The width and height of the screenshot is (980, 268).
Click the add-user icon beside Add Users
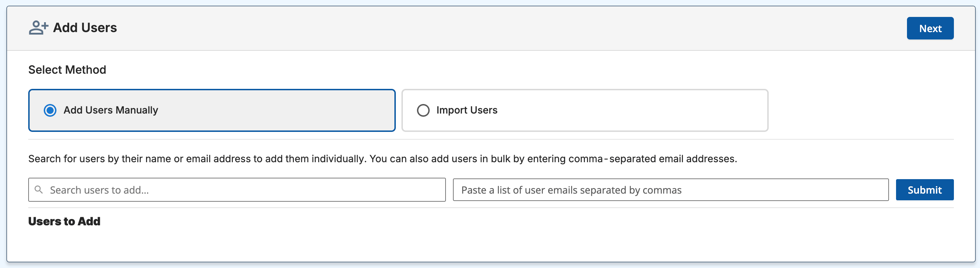[x=38, y=28]
